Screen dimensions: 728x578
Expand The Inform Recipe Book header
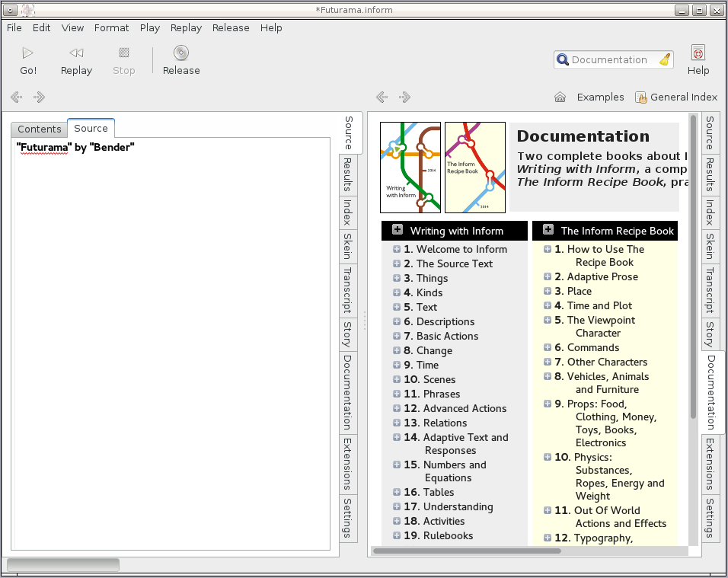tap(548, 230)
